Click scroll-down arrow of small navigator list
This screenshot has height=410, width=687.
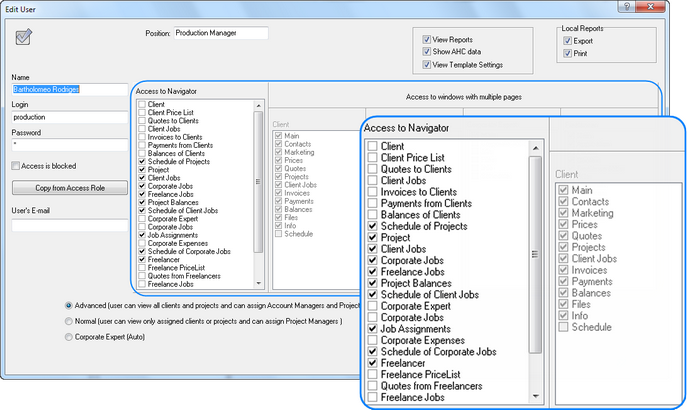[x=258, y=283]
